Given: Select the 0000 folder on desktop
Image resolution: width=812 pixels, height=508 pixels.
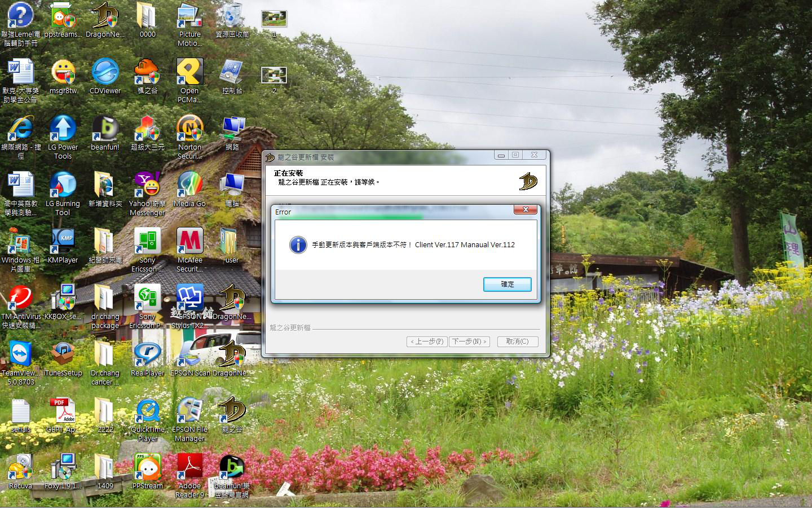Looking at the screenshot, I should pyautogui.click(x=147, y=20).
